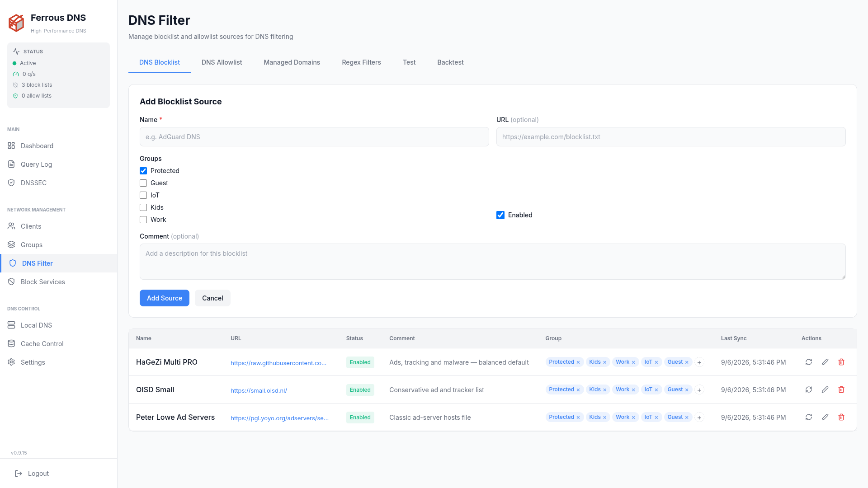Click the v0.9.15 version label
This screenshot has width=868, height=488.
(19, 453)
